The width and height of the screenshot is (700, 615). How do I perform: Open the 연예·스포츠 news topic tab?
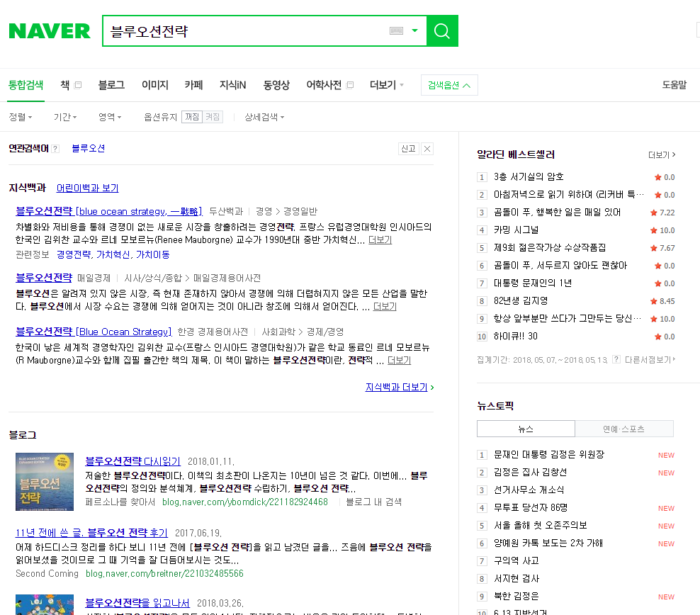tap(624, 429)
